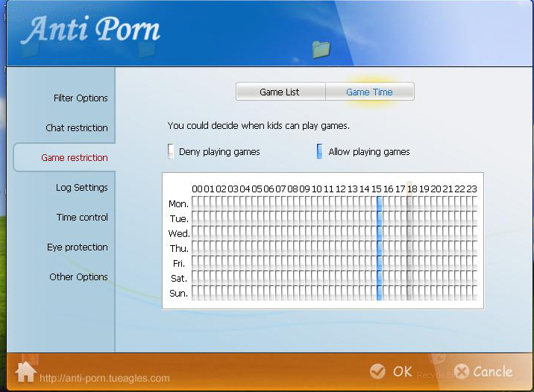Click the hour label 15

(x=377, y=189)
